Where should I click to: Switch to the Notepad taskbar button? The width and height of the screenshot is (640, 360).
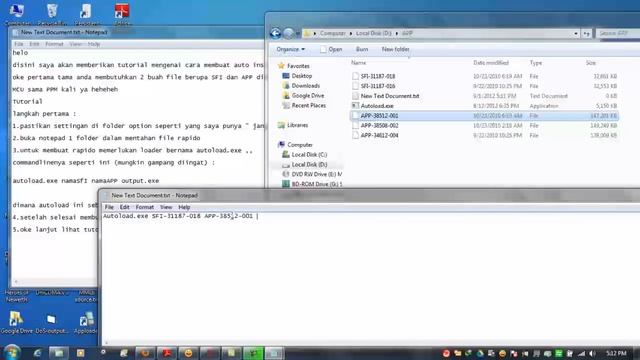274,353
